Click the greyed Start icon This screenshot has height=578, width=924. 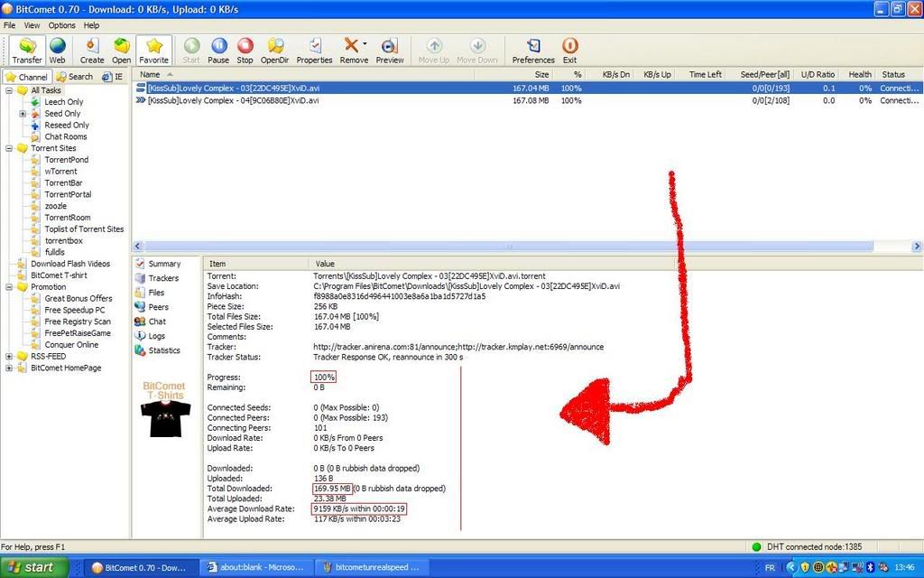pos(191,51)
